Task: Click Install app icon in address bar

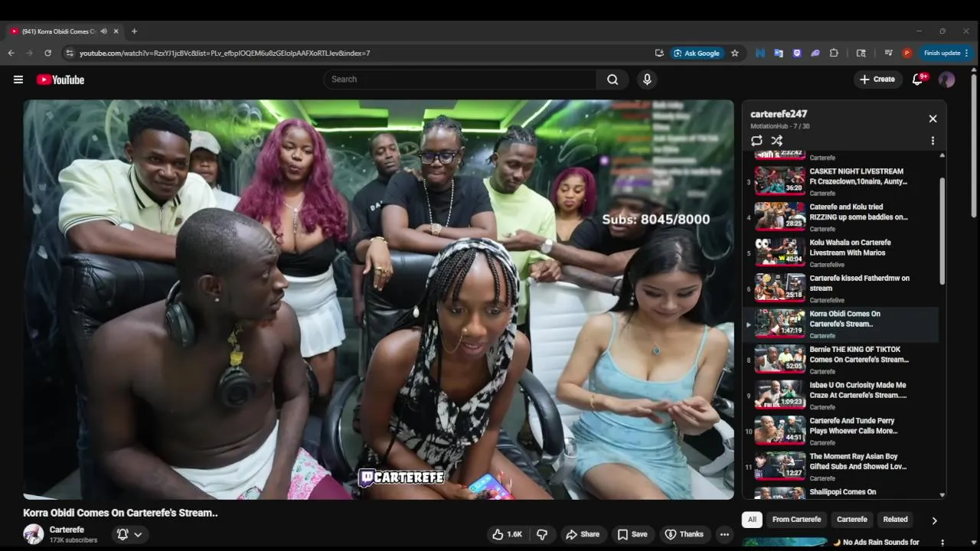Action: click(659, 53)
